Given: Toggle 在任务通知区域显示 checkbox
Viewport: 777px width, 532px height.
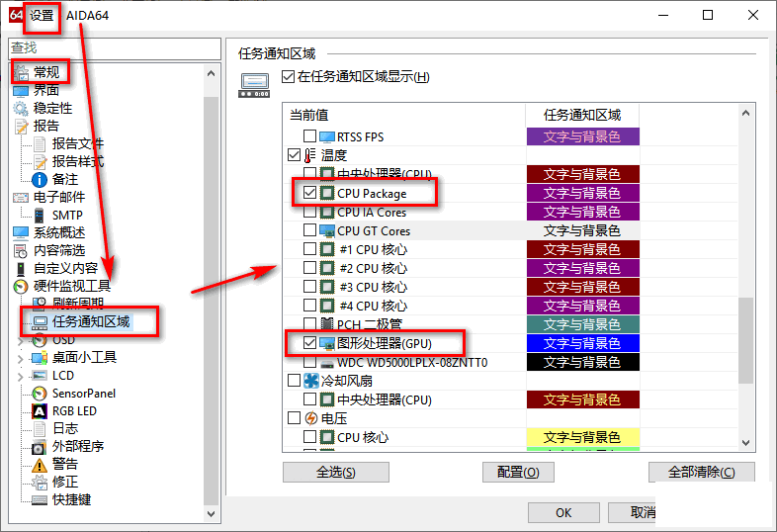Looking at the screenshot, I should pos(288,77).
